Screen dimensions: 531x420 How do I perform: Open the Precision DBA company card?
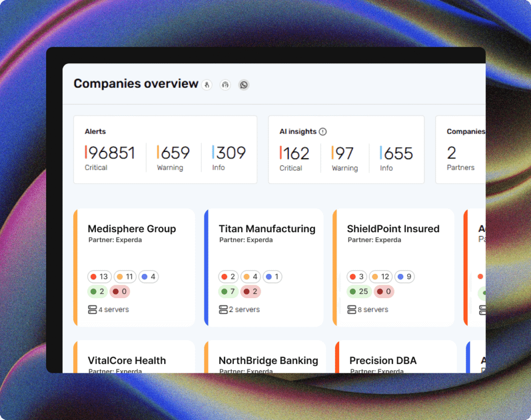click(396, 357)
